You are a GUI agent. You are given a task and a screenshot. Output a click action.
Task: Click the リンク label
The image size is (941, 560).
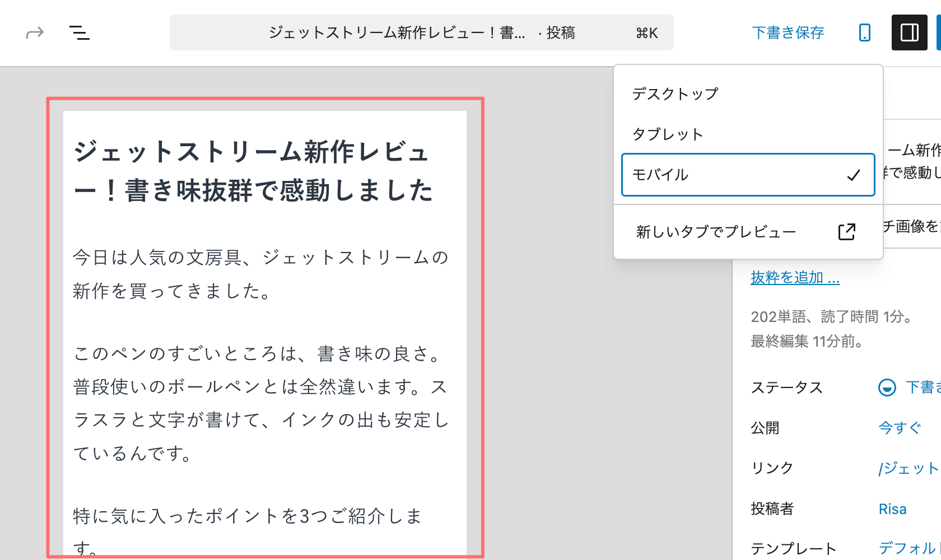tap(772, 468)
